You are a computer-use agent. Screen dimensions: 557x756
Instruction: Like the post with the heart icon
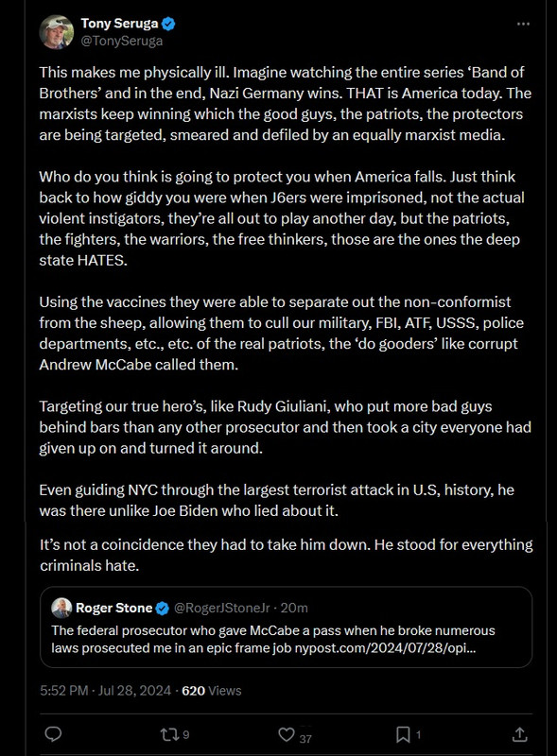pos(287,734)
